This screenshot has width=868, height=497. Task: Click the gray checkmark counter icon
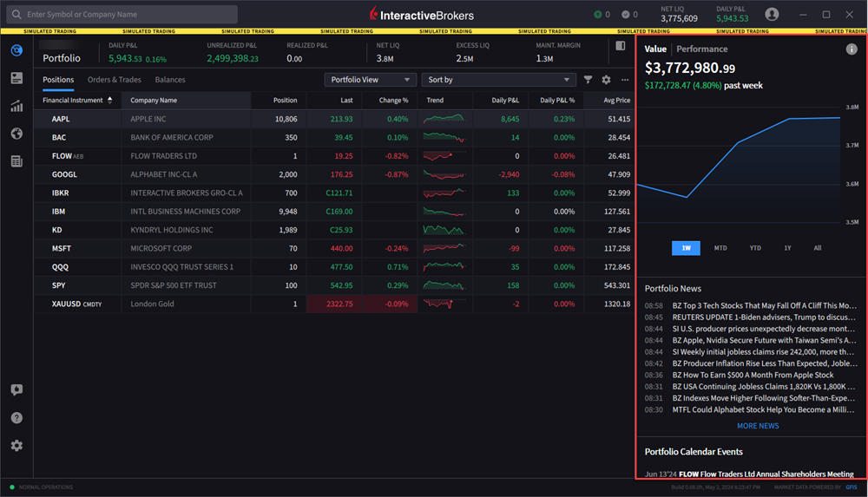[x=629, y=15]
